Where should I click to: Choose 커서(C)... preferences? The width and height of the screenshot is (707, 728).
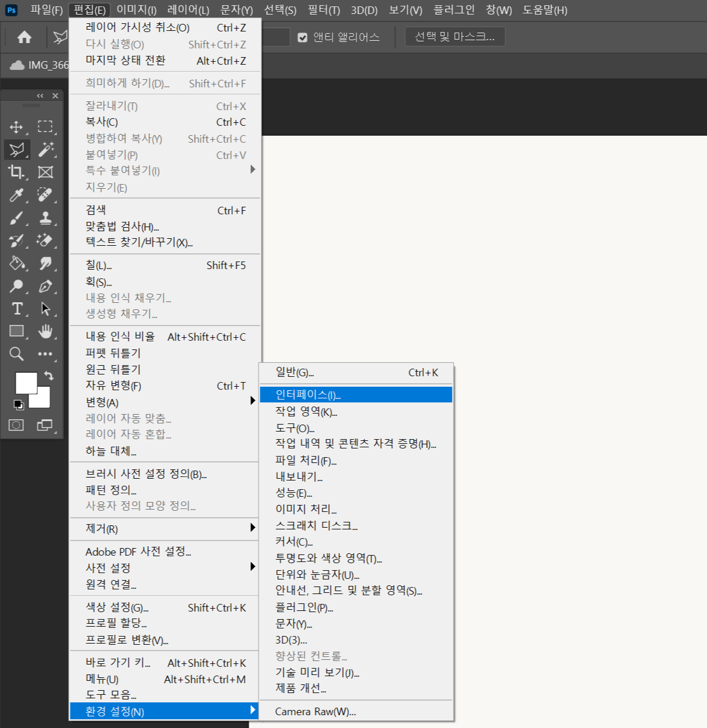click(356, 542)
